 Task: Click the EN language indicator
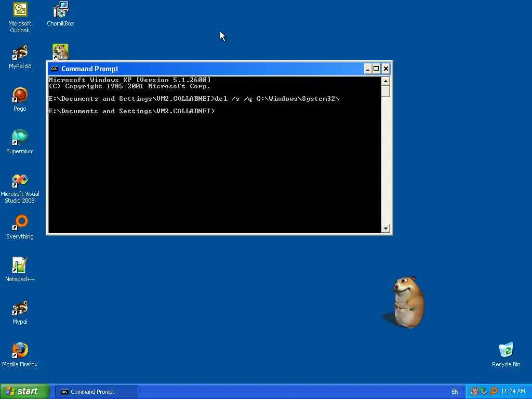coord(455,392)
